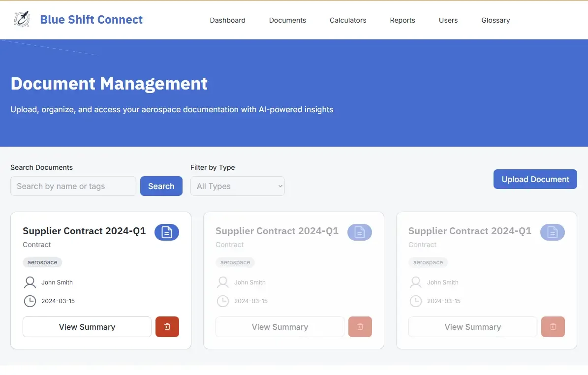This screenshot has height=375, width=588.
Task: Click the aerospace tag on the first card
Action: tap(42, 262)
